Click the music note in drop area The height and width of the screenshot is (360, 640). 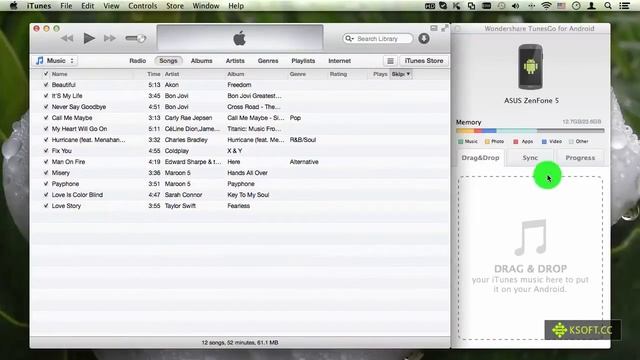pyautogui.click(x=530, y=238)
